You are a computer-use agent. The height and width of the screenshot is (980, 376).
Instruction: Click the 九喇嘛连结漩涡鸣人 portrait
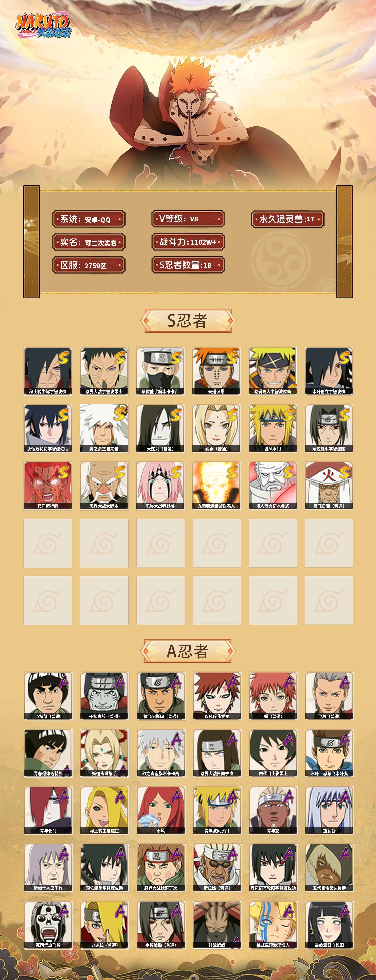(x=217, y=485)
